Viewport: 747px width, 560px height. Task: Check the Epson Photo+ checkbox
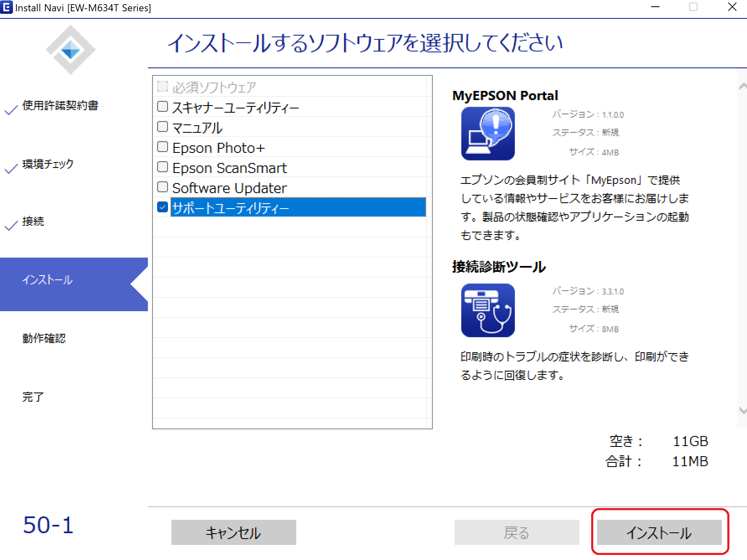(x=163, y=147)
